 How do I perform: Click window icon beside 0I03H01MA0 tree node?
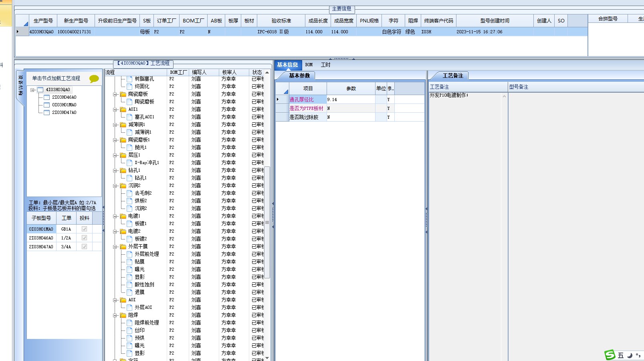[x=46, y=105]
